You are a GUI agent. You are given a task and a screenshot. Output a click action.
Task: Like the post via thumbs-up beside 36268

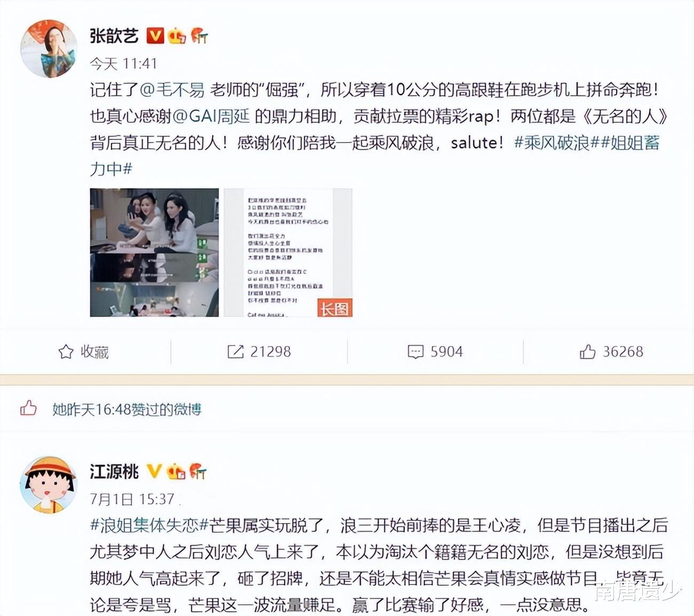[588, 351]
